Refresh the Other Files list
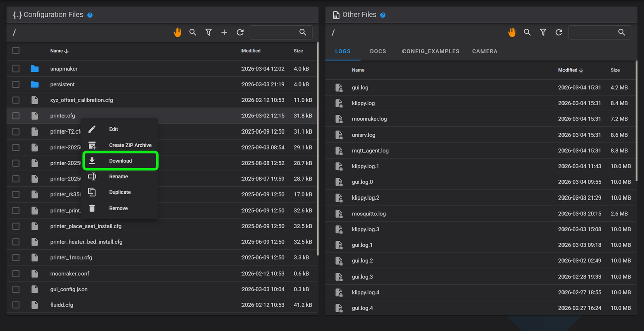644x331 pixels. (x=559, y=32)
